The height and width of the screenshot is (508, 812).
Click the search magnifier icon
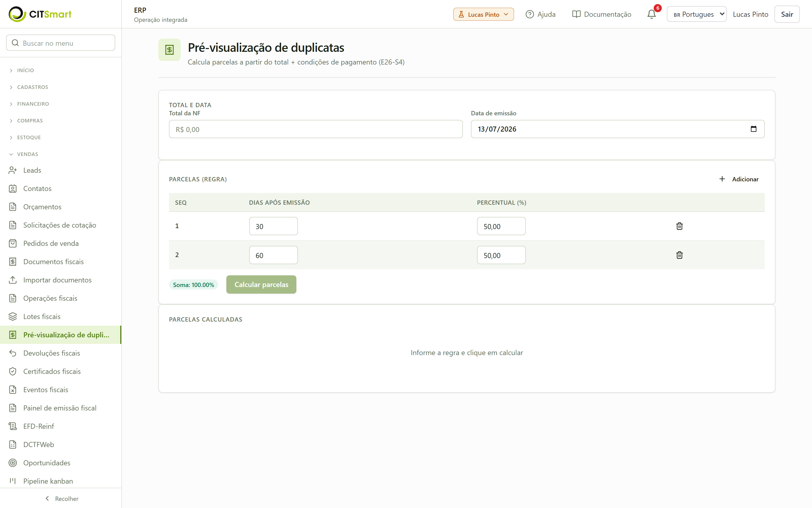[15, 43]
